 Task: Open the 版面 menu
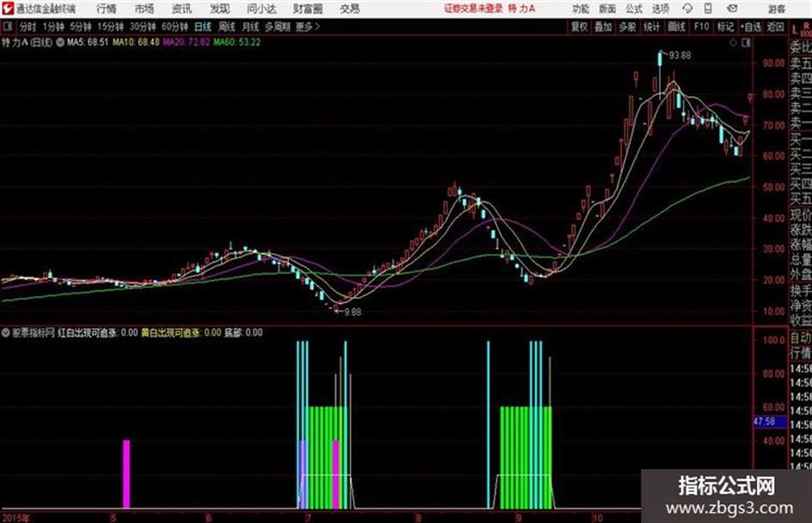[607, 9]
